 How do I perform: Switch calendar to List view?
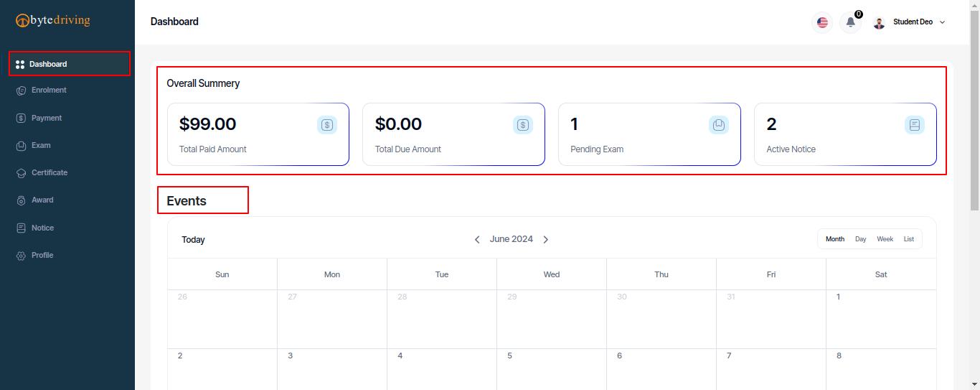click(x=909, y=239)
